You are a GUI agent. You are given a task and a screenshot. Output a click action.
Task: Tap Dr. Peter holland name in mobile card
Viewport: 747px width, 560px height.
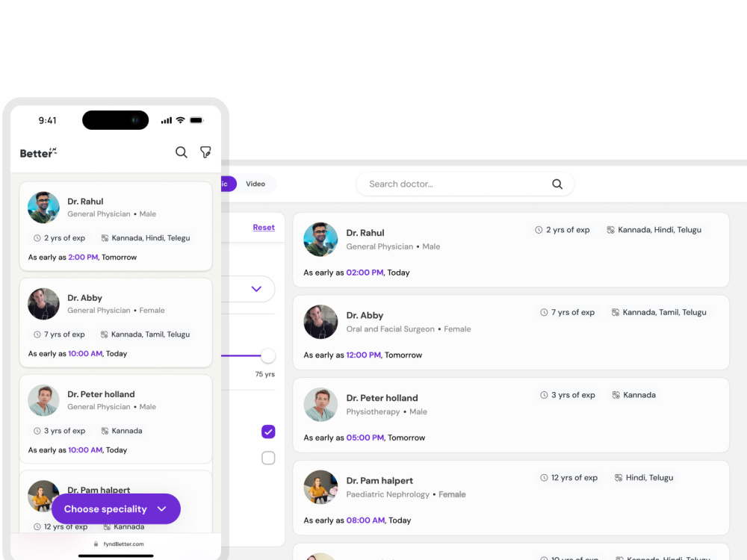tap(101, 394)
